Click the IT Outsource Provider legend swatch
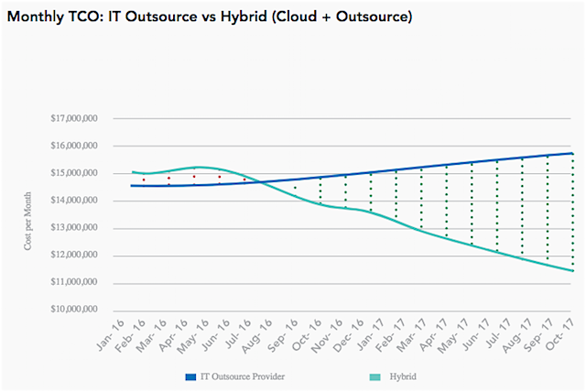The width and height of the screenshot is (586, 392). (x=190, y=376)
